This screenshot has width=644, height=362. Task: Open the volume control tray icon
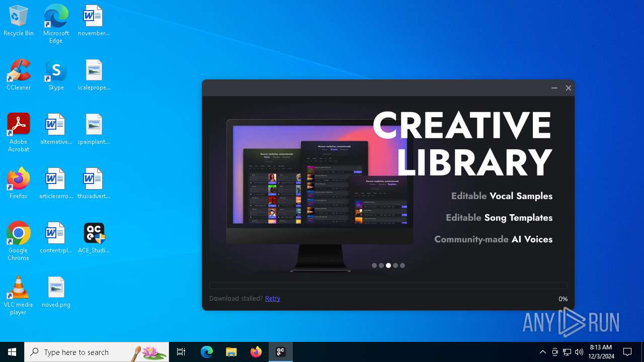point(579,352)
